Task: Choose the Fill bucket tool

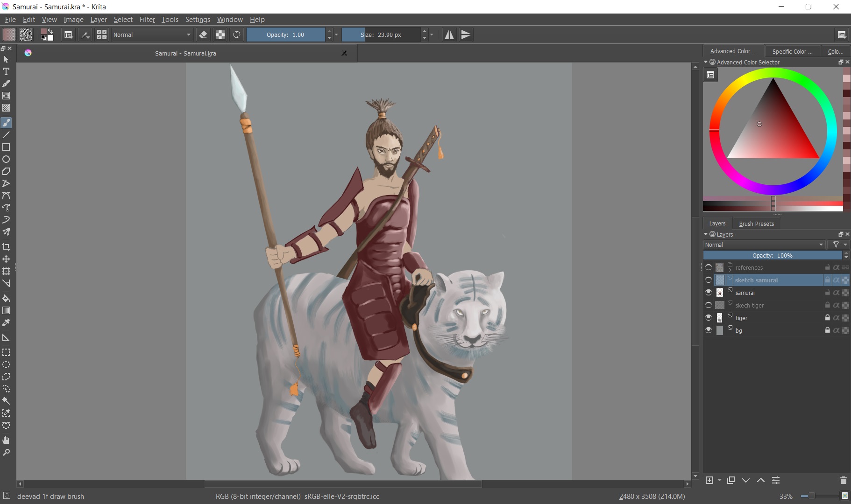Action: [6, 298]
